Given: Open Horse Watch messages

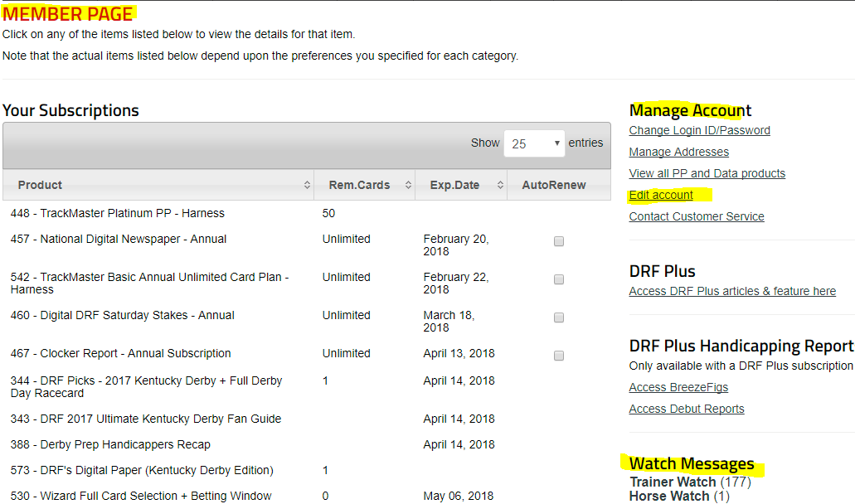Looking at the screenshot, I should [679, 497].
